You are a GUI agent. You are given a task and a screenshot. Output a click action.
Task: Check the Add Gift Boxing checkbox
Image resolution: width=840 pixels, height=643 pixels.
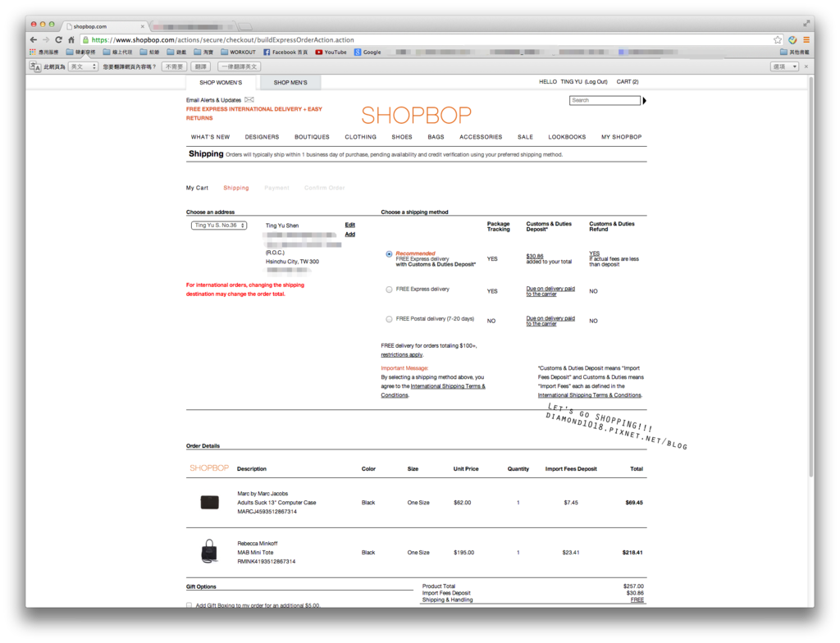click(x=189, y=605)
